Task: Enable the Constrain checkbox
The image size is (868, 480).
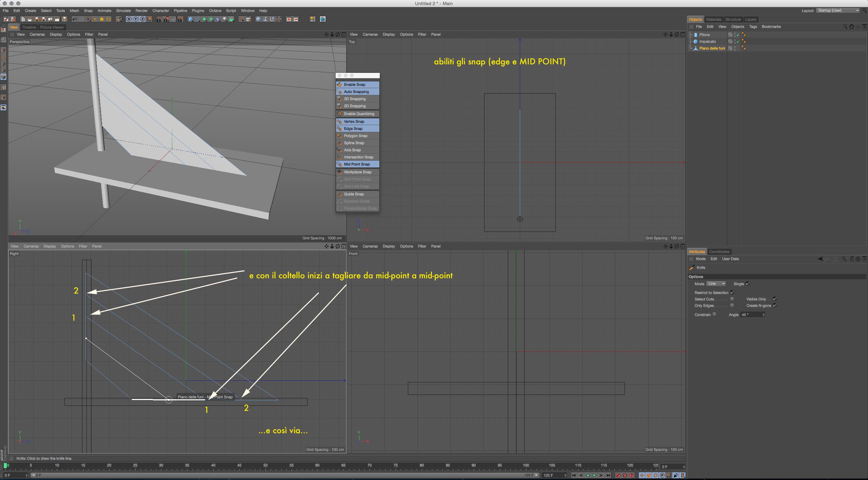Action: pyautogui.click(x=714, y=314)
